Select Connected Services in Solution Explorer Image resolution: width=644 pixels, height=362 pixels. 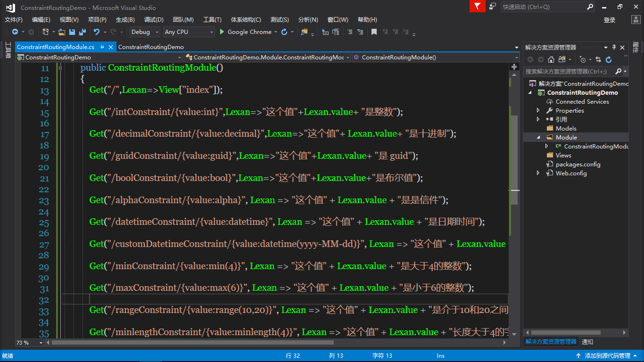click(x=582, y=101)
